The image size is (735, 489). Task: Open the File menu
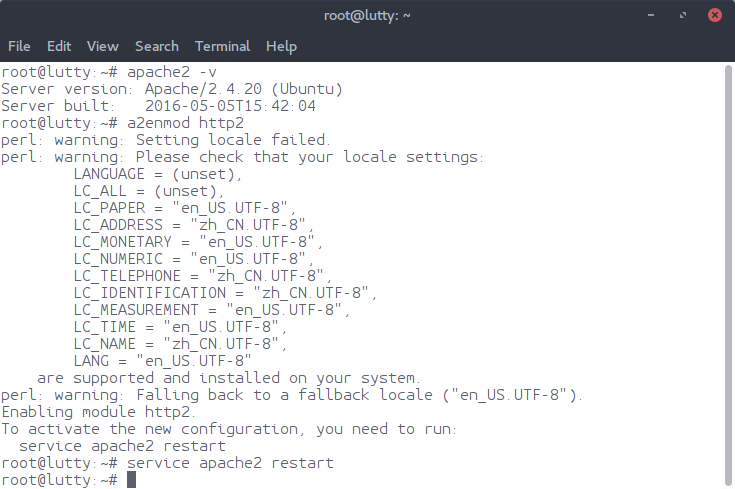pos(19,46)
